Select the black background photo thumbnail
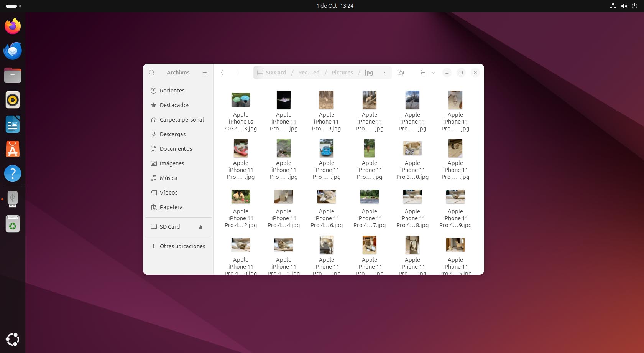The height and width of the screenshot is (353, 644). (x=284, y=100)
